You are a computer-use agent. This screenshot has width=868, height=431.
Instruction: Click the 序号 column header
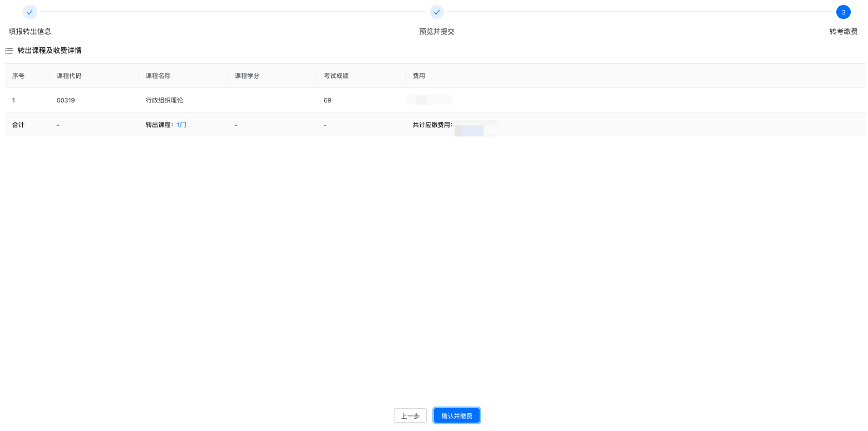(x=18, y=76)
